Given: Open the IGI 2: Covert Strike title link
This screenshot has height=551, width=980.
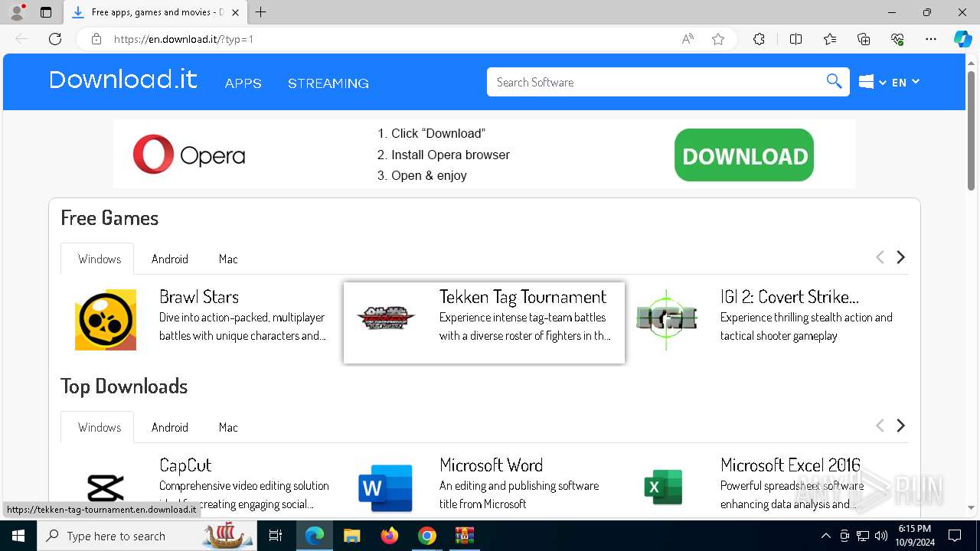Looking at the screenshot, I should click(x=789, y=297).
